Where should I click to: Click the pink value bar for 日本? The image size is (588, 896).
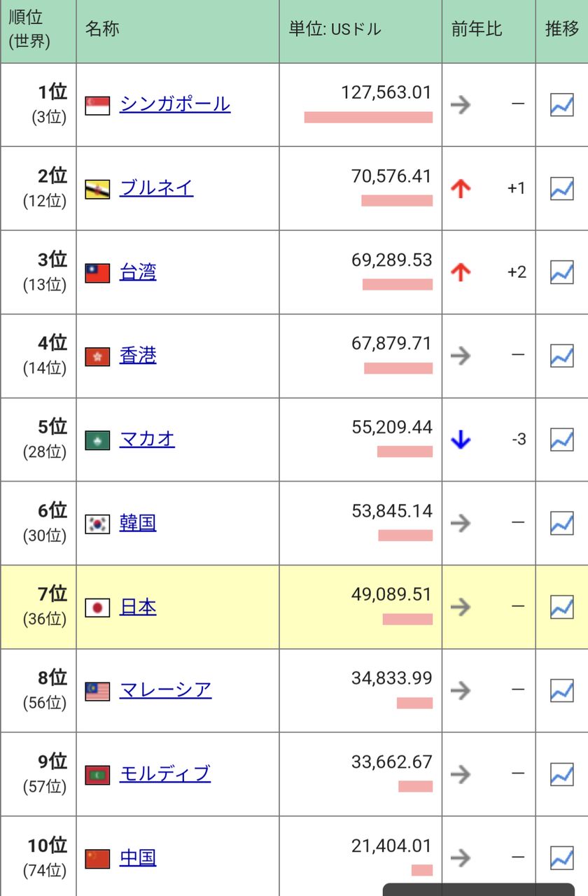[x=407, y=619]
